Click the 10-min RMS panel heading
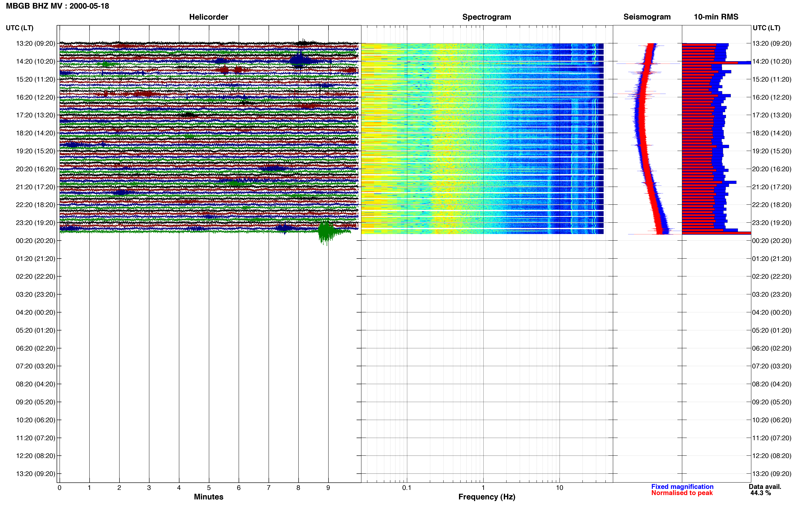 [x=716, y=17]
